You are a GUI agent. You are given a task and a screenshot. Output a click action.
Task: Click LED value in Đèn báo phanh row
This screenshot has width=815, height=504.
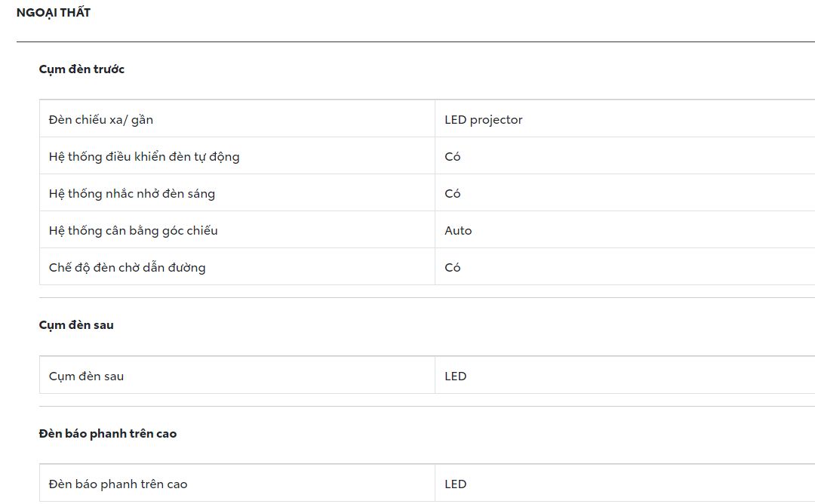tap(456, 484)
